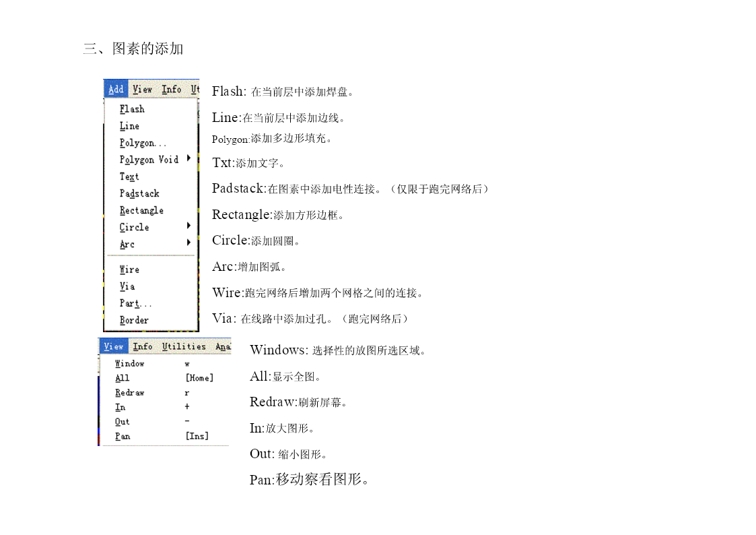Click the Redraw: 刷新屏幕 text

(298, 402)
